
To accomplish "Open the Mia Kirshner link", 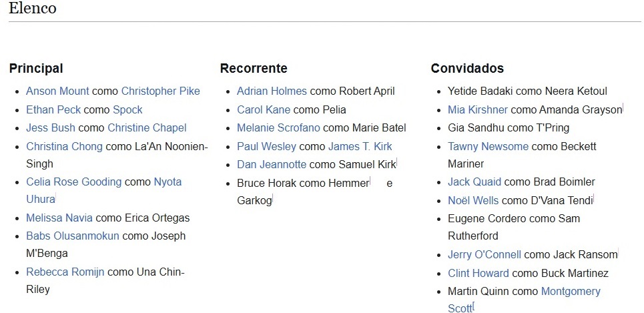I will [478, 110].
